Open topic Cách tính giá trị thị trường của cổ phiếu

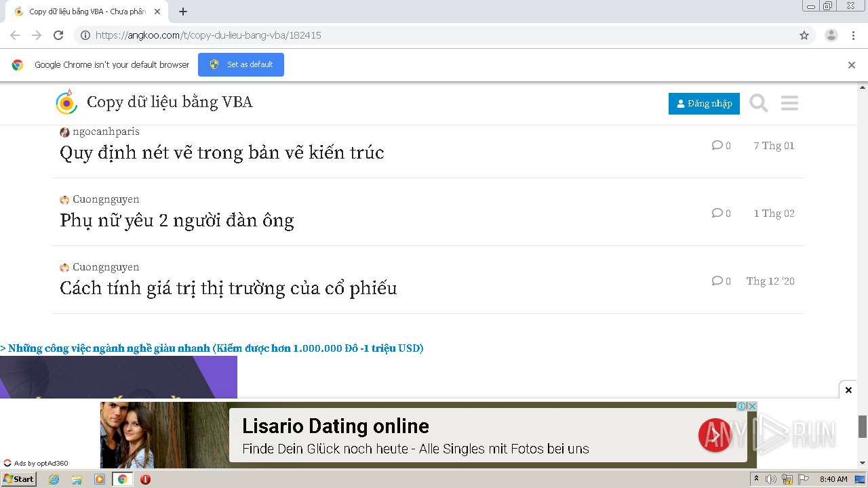point(229,288)
